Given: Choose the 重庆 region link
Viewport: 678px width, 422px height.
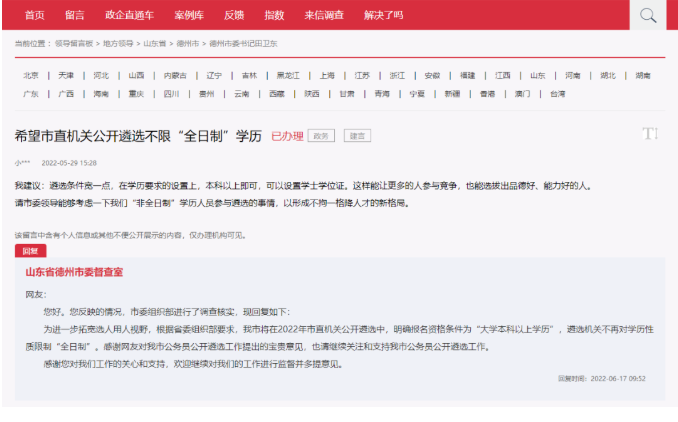Looking at the screenshot, I should click(x=136, y=94).
